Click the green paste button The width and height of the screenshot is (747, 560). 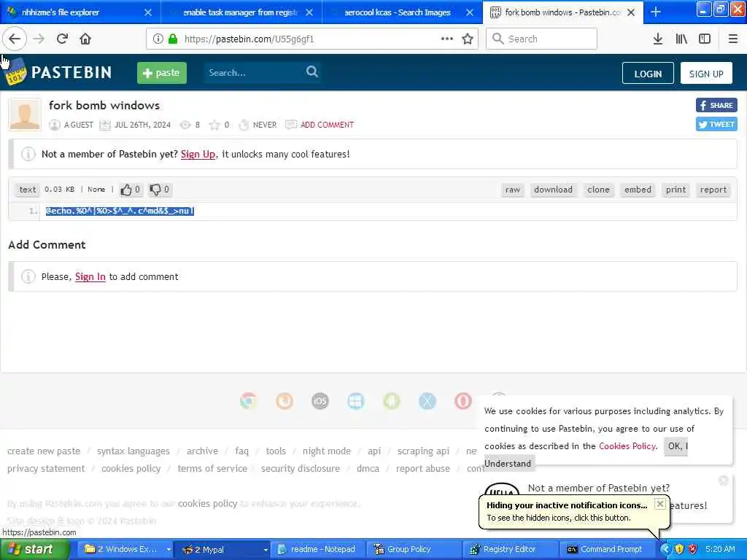click(x=162, y=73)
